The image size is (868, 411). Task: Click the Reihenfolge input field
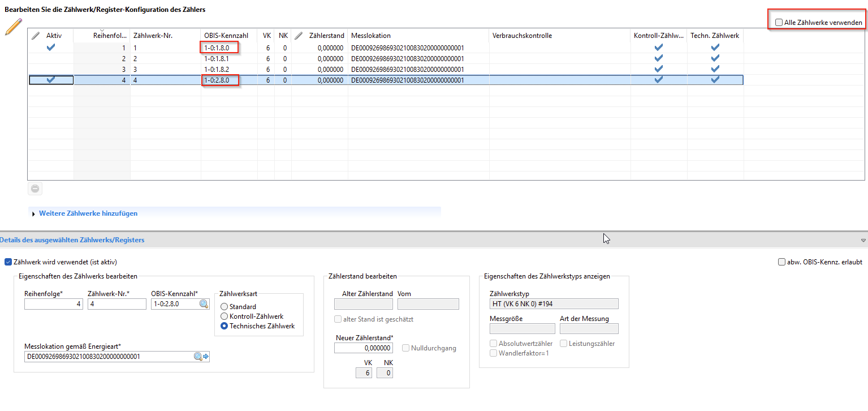tap(53, 304)
